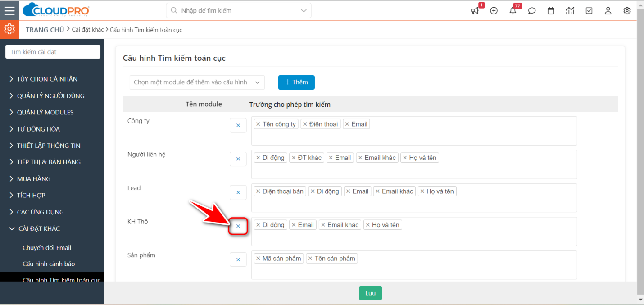Click the quick create plus icon
This screenshot has height=305, width=644.
point(494,11)
